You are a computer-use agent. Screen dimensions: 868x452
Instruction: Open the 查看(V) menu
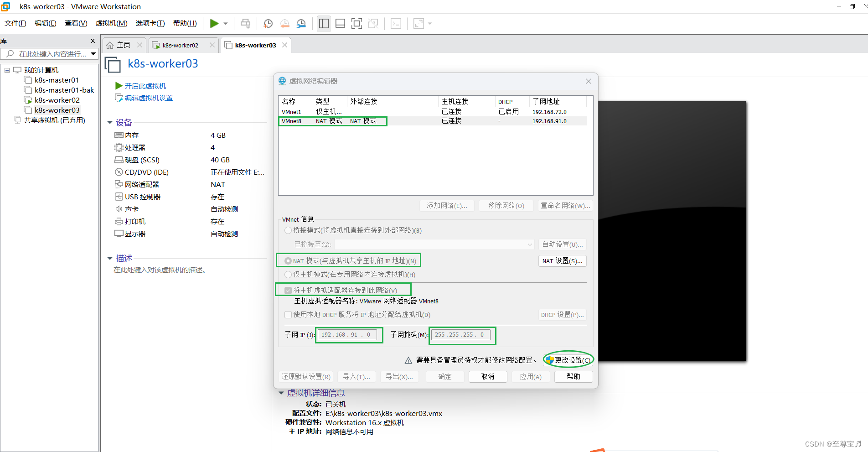click(x=76, y=23)
